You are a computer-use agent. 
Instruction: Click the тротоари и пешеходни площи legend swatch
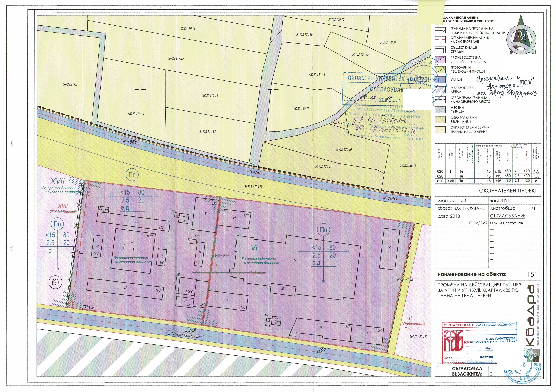click(x=440, y=69)
